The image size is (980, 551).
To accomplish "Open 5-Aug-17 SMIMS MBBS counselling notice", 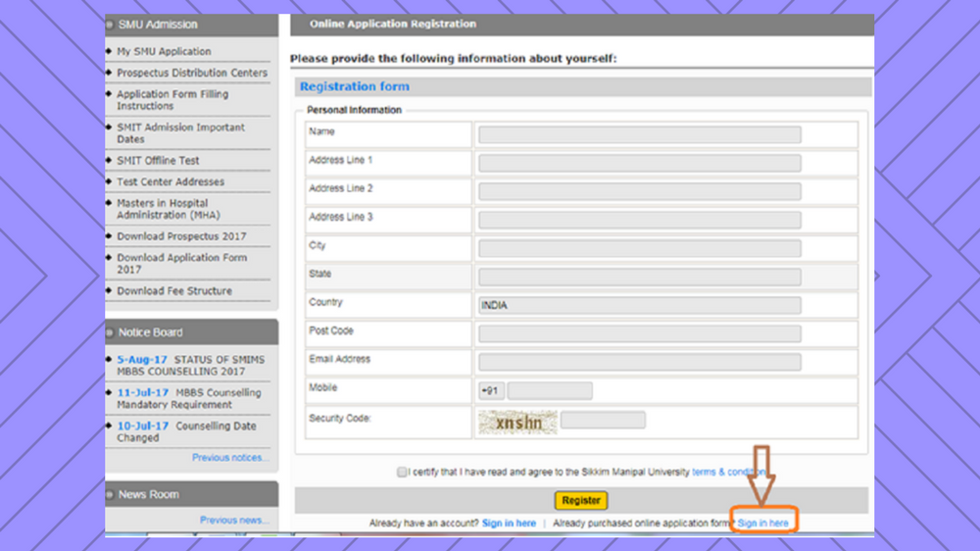I will point(191,366).
